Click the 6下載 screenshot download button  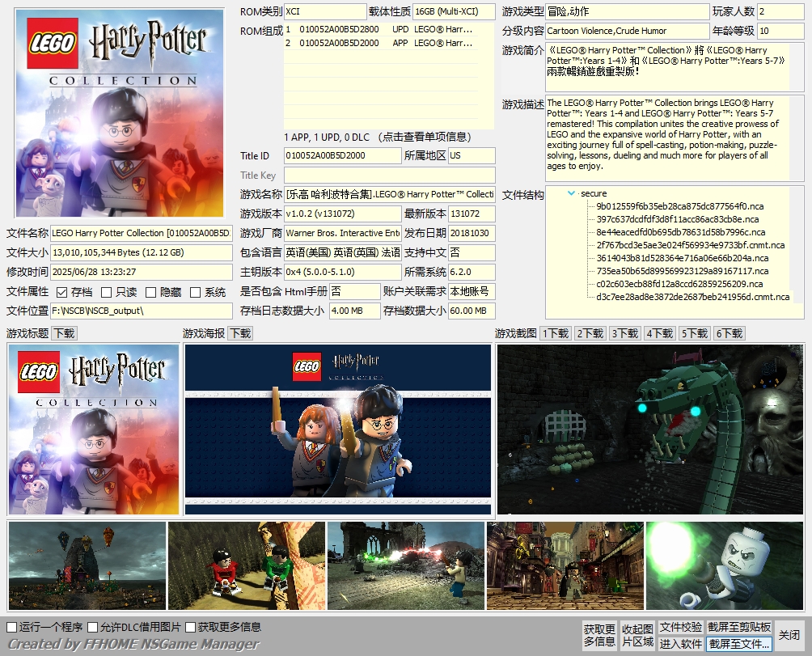click(x=730, y=333)
